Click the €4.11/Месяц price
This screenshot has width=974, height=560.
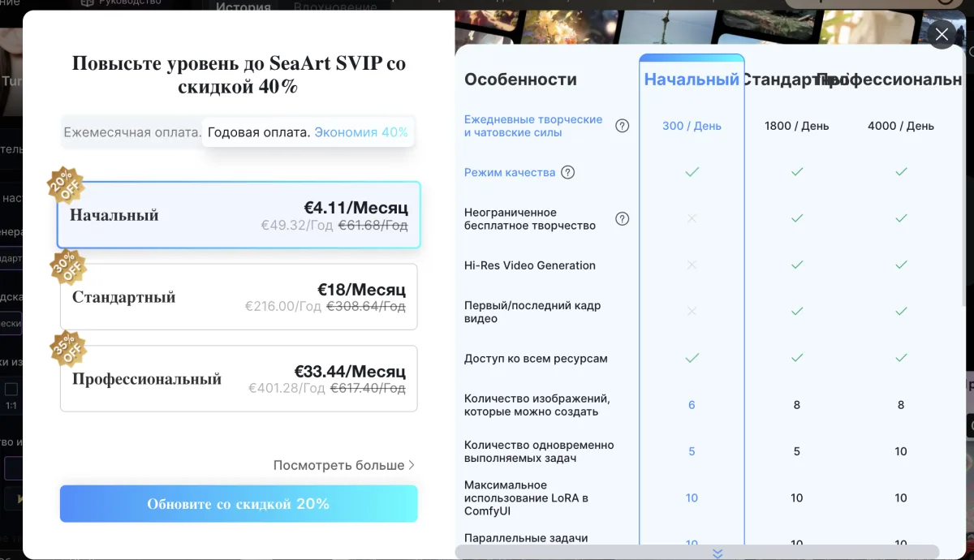point(356,208)
